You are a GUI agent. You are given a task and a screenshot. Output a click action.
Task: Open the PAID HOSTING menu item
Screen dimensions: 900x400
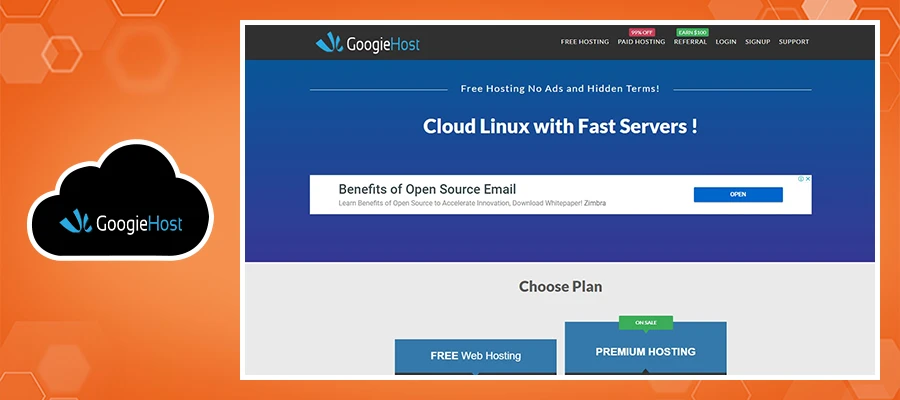[641, 42]
